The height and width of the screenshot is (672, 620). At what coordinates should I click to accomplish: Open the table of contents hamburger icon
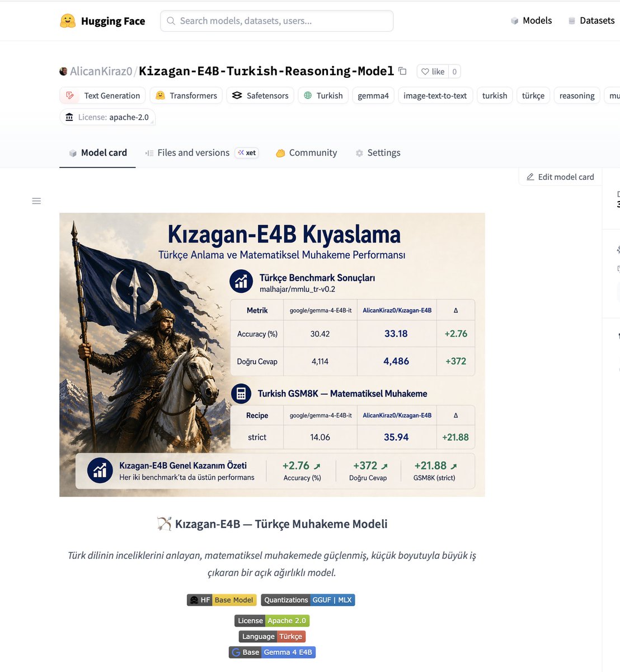[36, 200]
